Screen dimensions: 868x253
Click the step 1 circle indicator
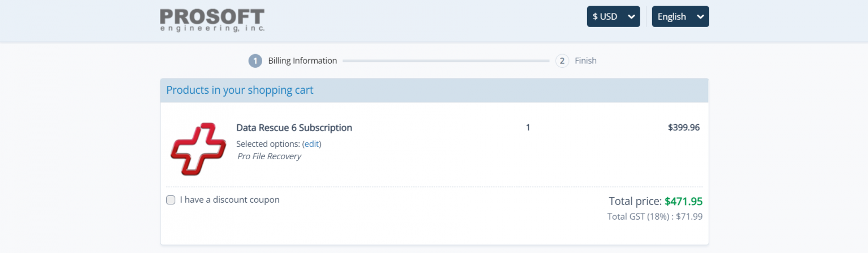255,60
